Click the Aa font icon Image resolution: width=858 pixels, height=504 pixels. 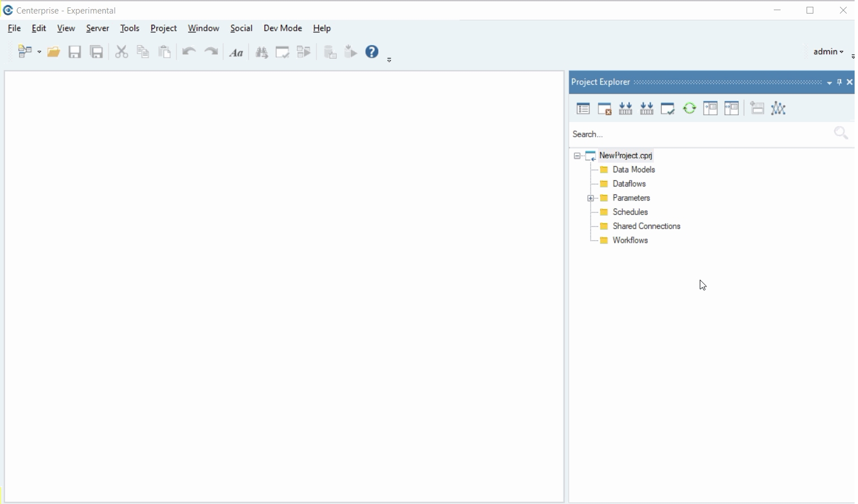point(237,53)
